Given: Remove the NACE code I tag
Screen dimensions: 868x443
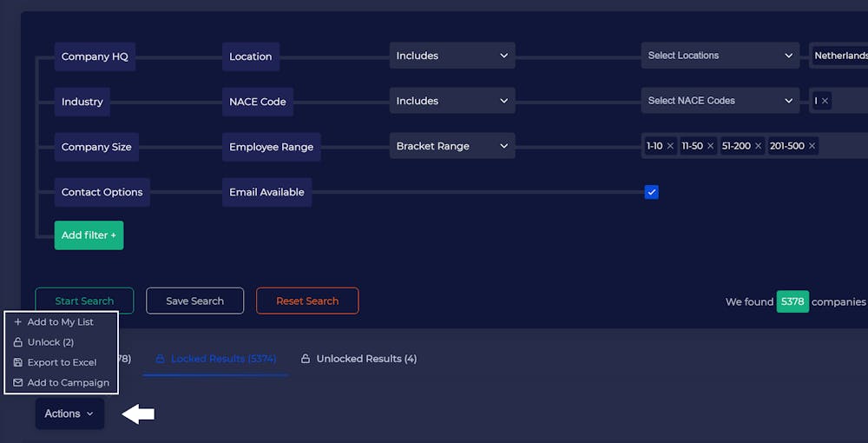Looking at the screenshot, I should (825, 101).
